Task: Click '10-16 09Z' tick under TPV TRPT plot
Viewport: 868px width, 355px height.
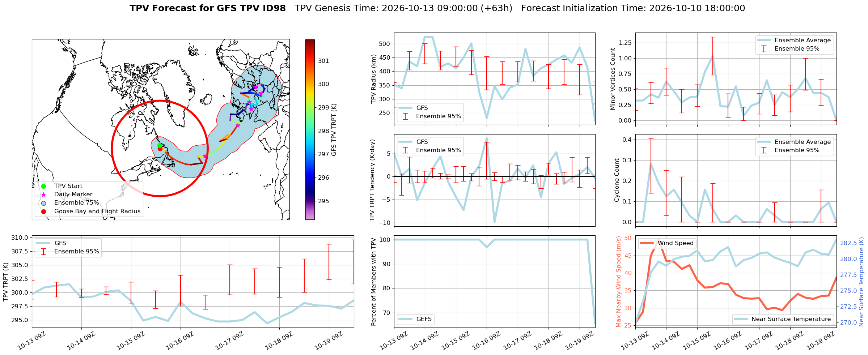Action: click(x=179, y=341)
